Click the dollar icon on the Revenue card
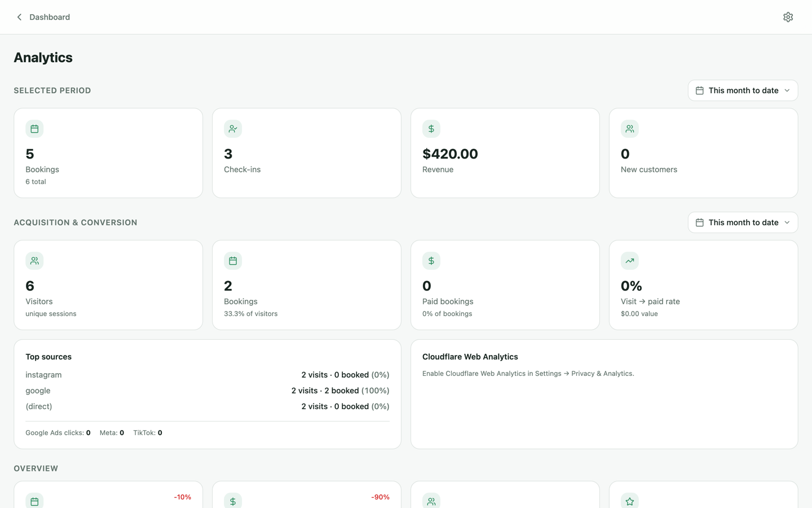 (431, 129)
